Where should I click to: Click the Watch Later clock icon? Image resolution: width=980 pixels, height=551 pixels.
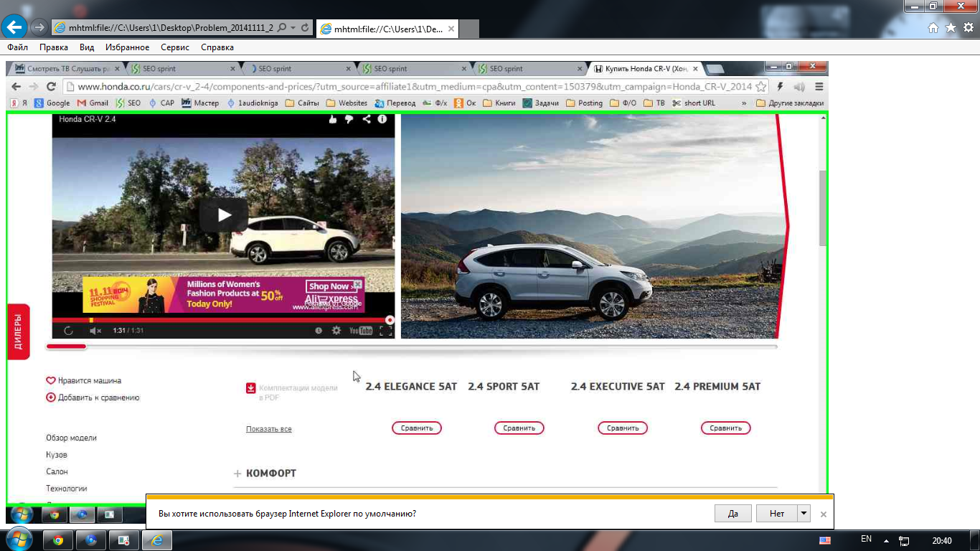pos(319,331)
